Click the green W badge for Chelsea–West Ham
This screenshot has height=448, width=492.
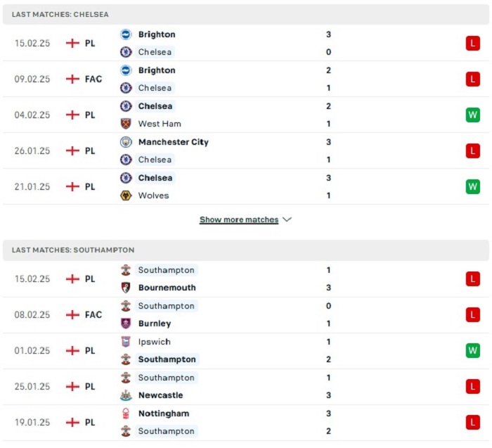(x=472, y=115)
